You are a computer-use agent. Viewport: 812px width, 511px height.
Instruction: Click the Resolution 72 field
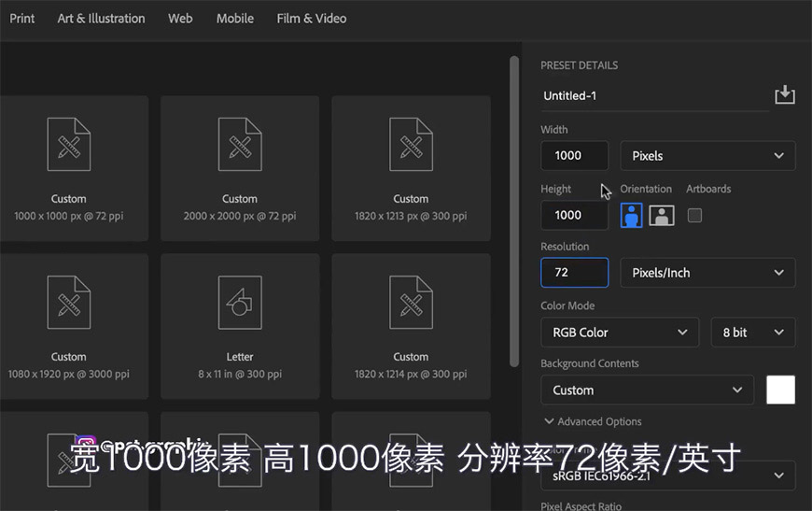(x=574, y=273)
